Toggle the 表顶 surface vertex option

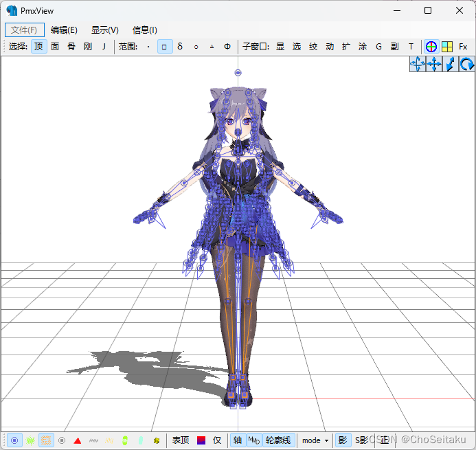[x=181, y=440]
